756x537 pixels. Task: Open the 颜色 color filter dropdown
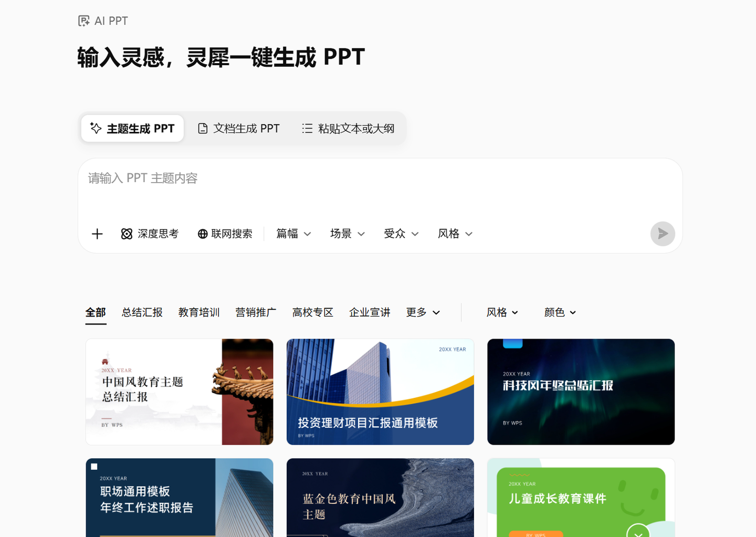(x=560, y=312)
